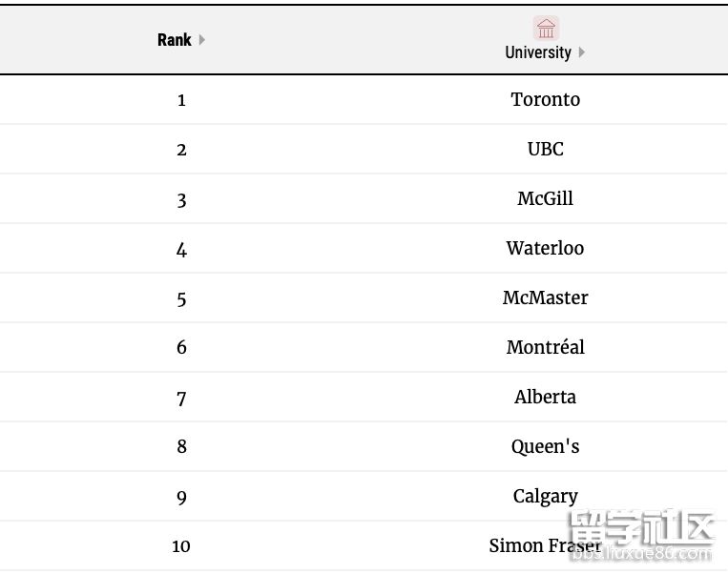The image size is (728, 574).
Task: Click rank number 10 cell
Action: point(181,546)
